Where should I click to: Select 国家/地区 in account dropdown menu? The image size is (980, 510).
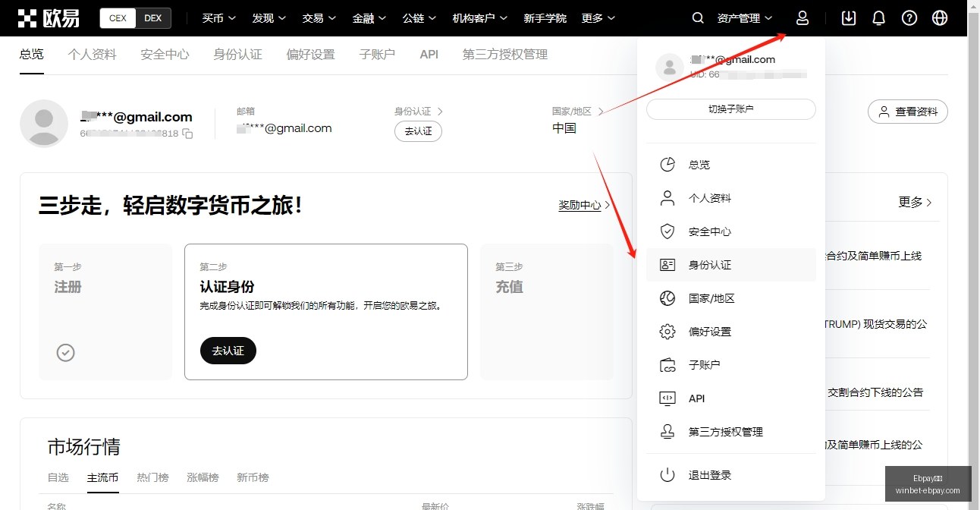(x=731, y=298)
